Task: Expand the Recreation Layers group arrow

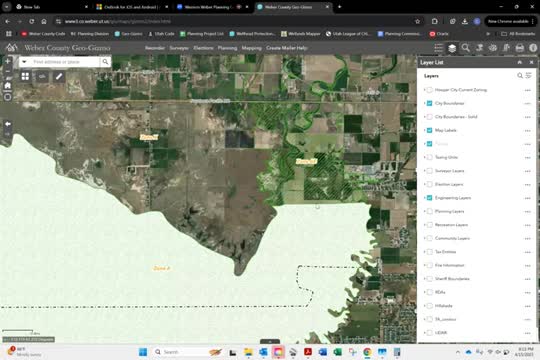Action: 424,225
